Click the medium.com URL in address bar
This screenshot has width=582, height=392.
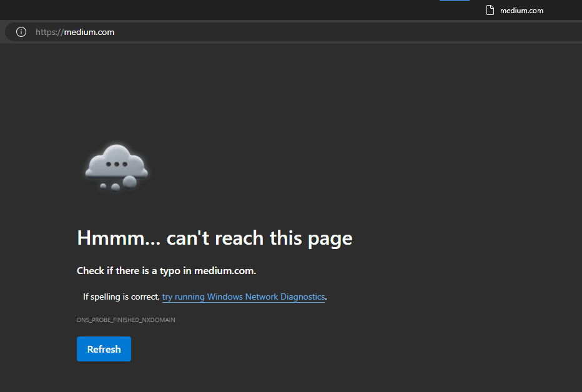[x=75, y=32]
